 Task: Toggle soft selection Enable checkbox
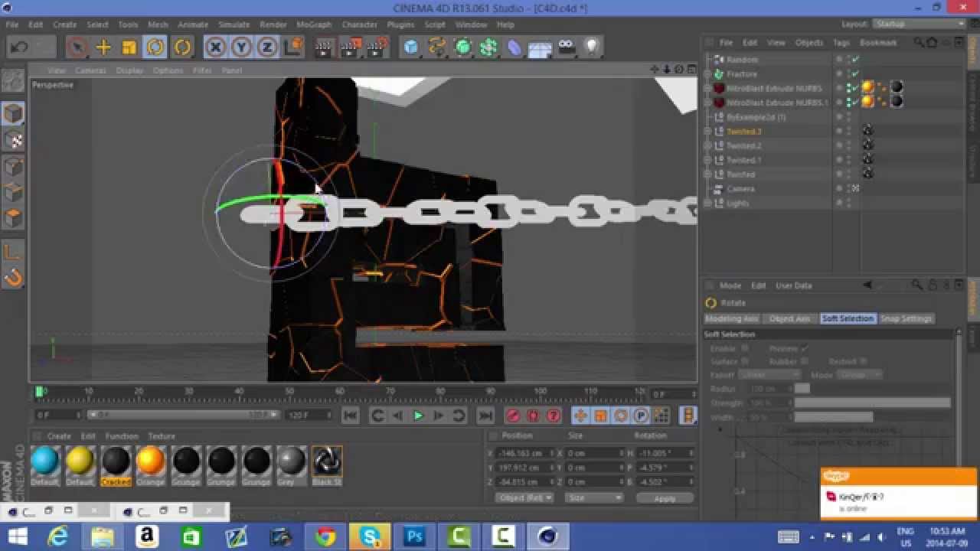tap(744, 348)
